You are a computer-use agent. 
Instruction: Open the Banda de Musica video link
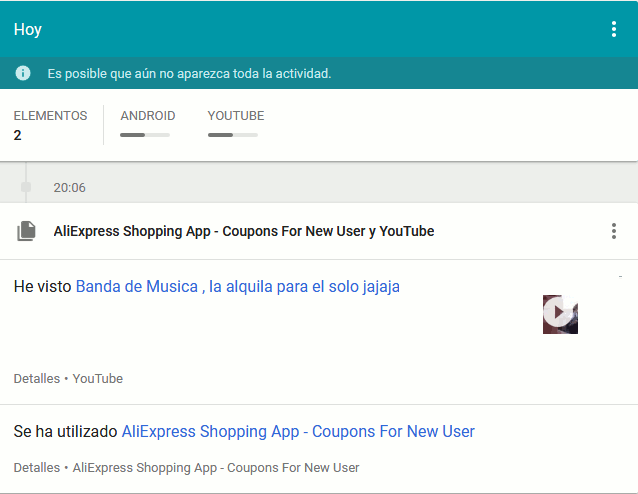pyautogui.click(x=237, y=286)
